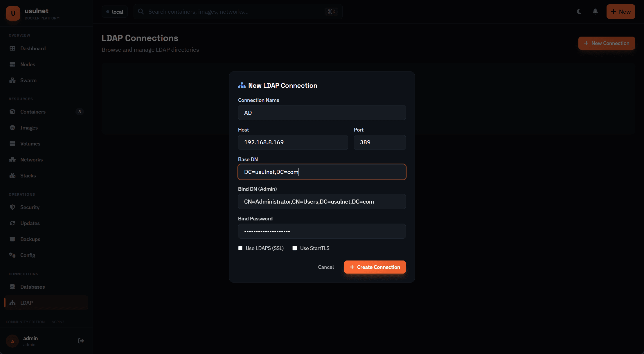Select the Networks icon in sidebar

pyautogui.click(x=13, y=159)
